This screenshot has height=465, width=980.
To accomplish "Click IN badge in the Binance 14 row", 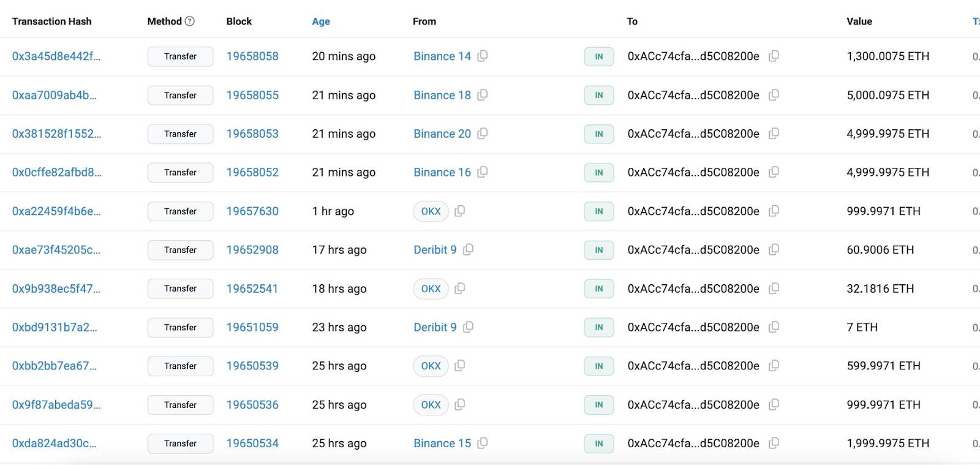I will click(x=599, y=56).
